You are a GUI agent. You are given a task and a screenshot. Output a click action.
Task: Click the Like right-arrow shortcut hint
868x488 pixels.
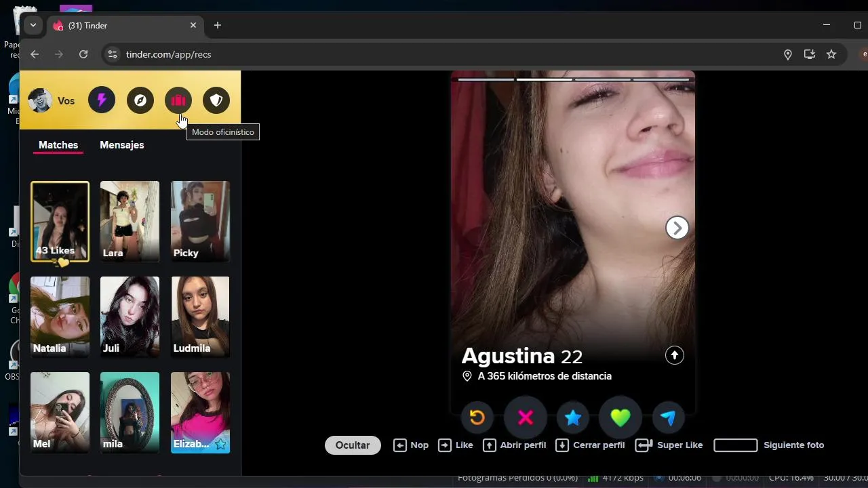pos(456,445)
